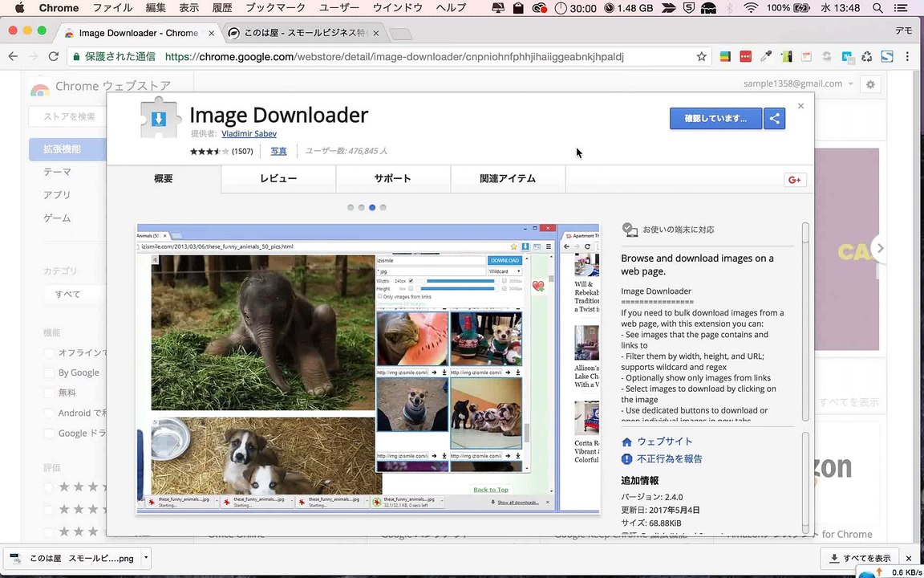Open the ファイル menu in the menu bar
Image resolution: width=924 pixels, height=578 pixels.
pyautogui.click(x=113, y=8)
